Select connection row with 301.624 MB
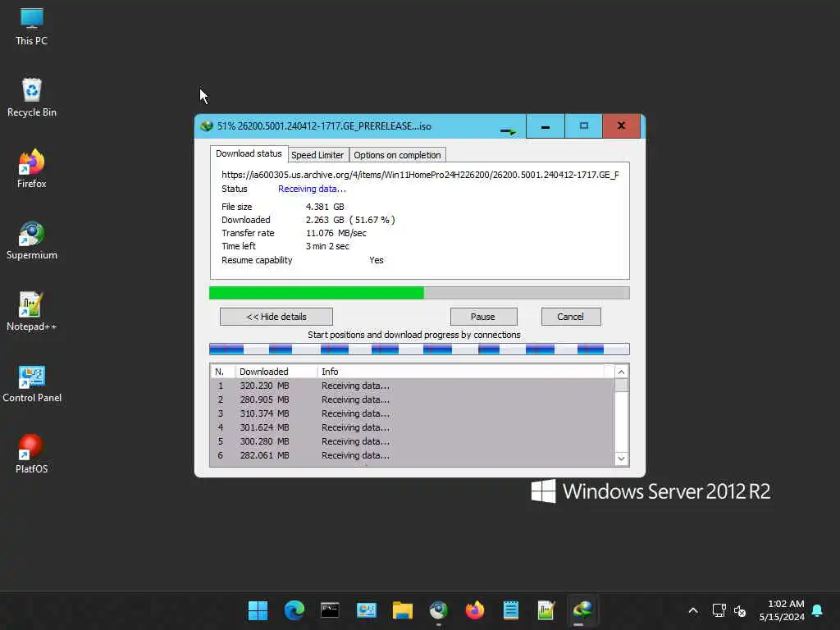This screenshot has width=840, height=630. (413, 427)
